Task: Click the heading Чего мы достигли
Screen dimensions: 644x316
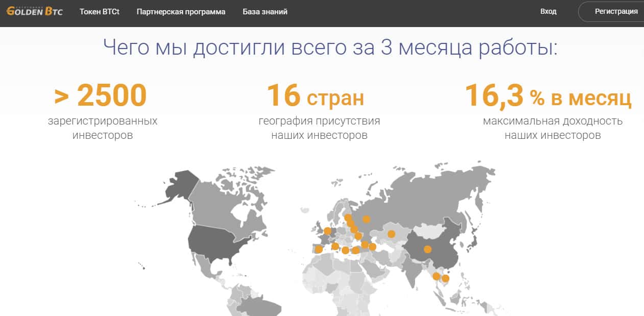Action: point(330,48)
